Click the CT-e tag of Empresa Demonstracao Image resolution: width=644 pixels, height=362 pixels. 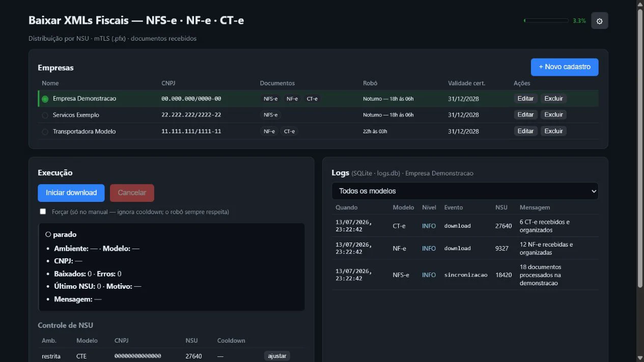tap(312, 99)
